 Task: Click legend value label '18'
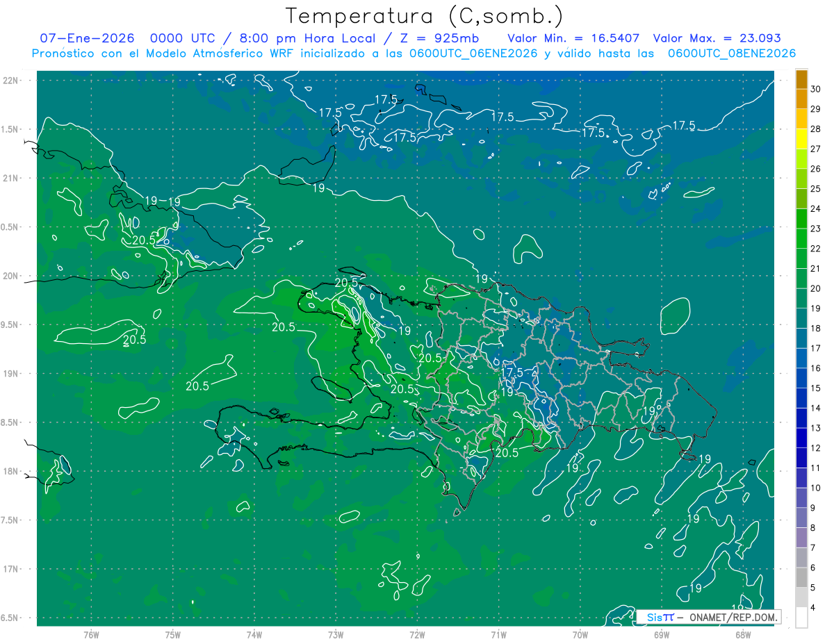click(x=816, y=328)
